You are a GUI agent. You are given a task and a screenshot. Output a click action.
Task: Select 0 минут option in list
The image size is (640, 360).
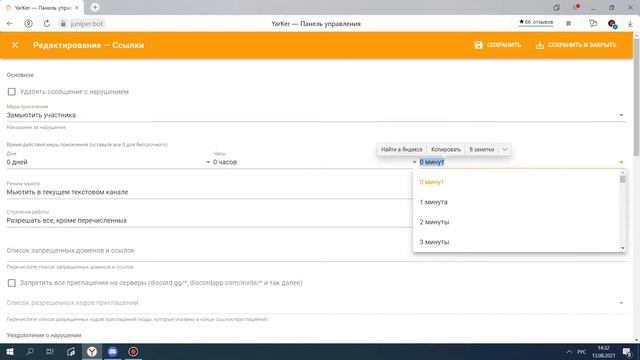point(516,182)
